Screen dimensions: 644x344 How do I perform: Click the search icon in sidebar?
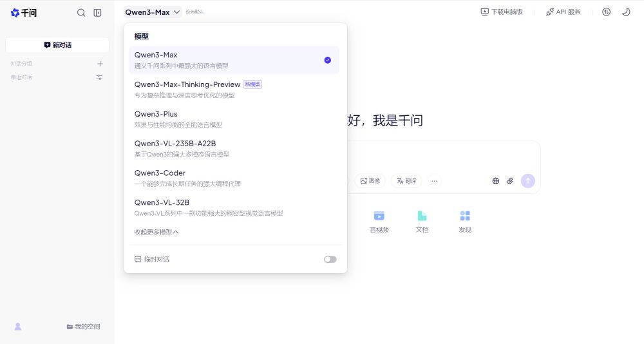81,12
